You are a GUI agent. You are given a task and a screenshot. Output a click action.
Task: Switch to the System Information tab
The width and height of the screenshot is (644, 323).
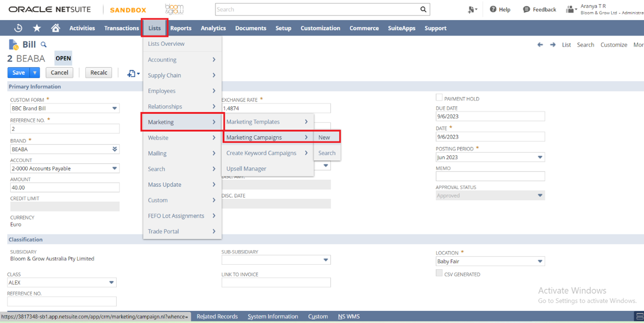point(273,316)
